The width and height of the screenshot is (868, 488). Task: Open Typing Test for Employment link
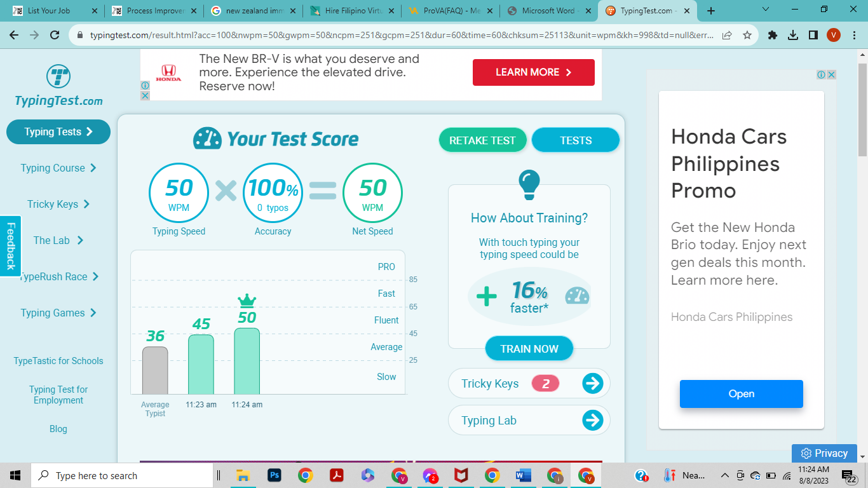click(x=58, y=395)
